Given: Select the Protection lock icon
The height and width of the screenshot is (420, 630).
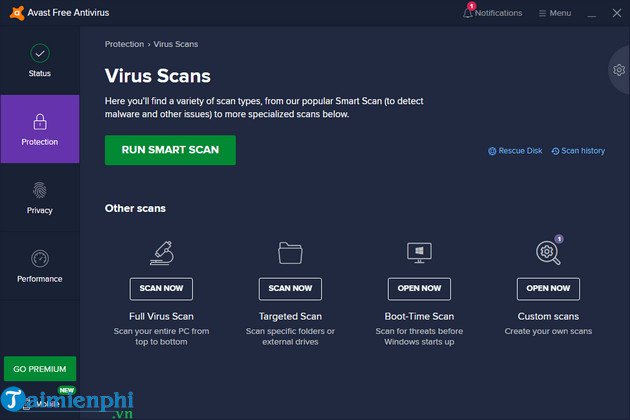Looking at the screenshot, I should 40,121.
